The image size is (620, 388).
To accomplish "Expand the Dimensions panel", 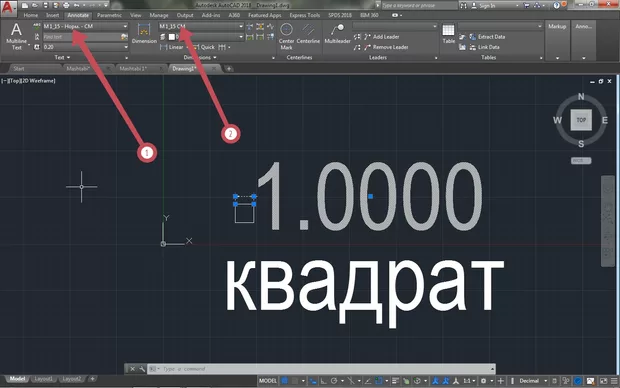I will 200,58.
